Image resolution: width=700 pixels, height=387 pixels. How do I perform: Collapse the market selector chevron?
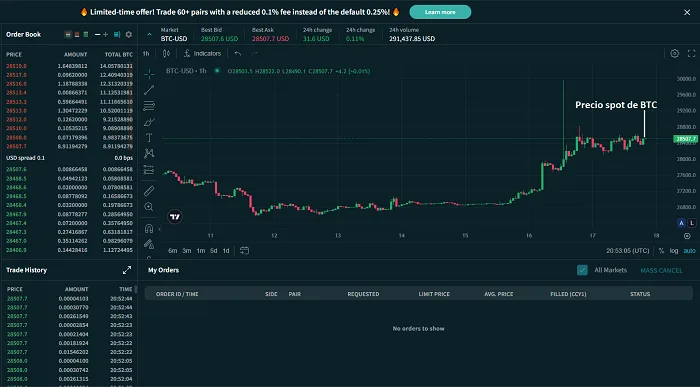pyautogui.click(x=149, y=34)
